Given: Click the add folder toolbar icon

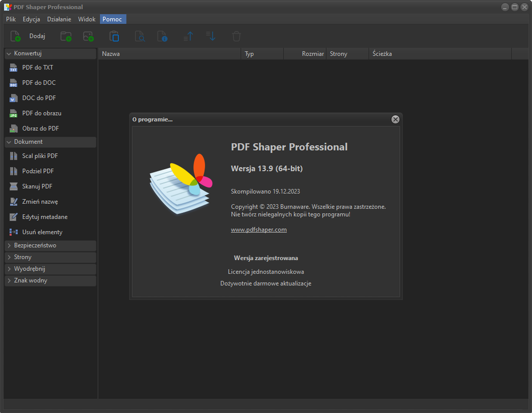Looking at the screenshot, I should tap(66, 36).
